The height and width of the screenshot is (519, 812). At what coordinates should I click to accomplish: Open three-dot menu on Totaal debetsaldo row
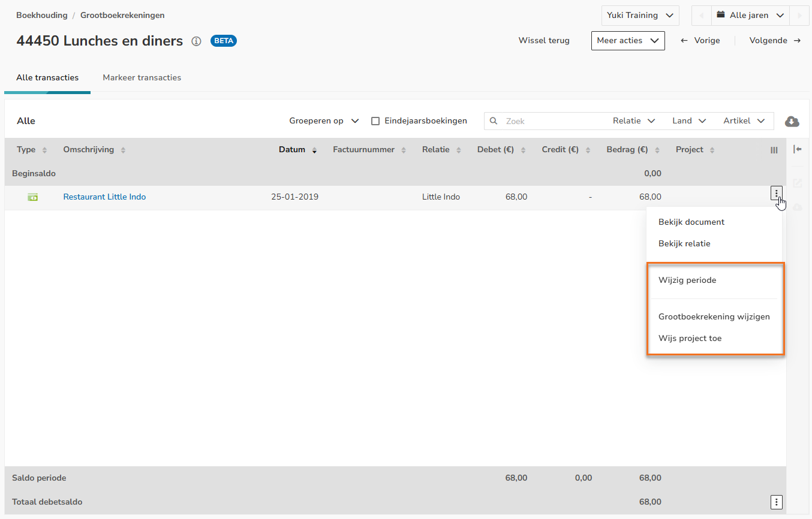777,502
